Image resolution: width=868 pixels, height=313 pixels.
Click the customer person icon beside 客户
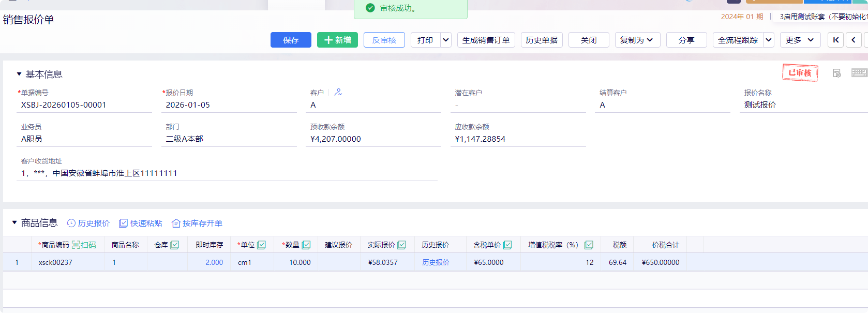338,92
